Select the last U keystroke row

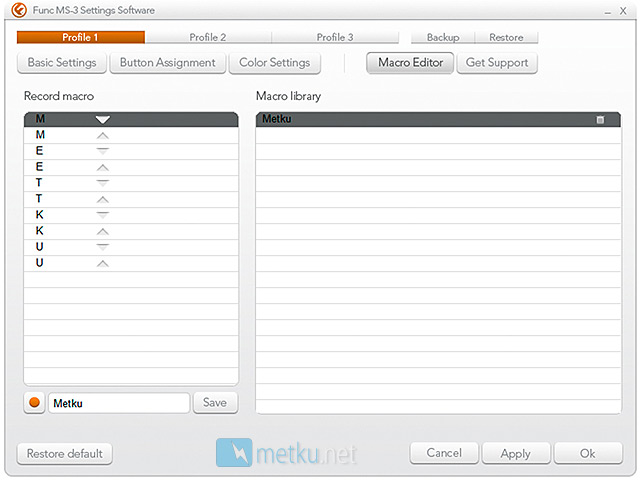[131, 263]
